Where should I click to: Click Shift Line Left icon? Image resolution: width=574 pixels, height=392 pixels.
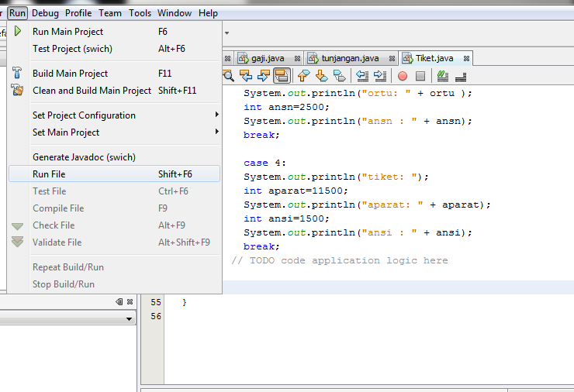[x=362, y=76]
